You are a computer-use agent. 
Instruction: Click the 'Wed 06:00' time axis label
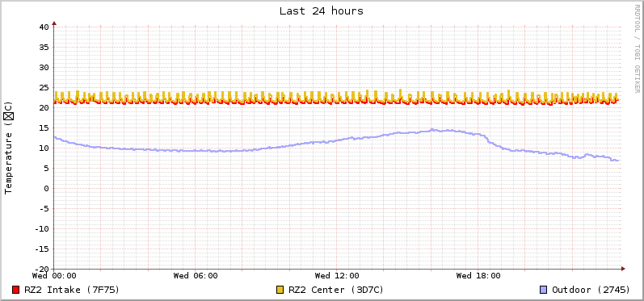coord(196,276)
